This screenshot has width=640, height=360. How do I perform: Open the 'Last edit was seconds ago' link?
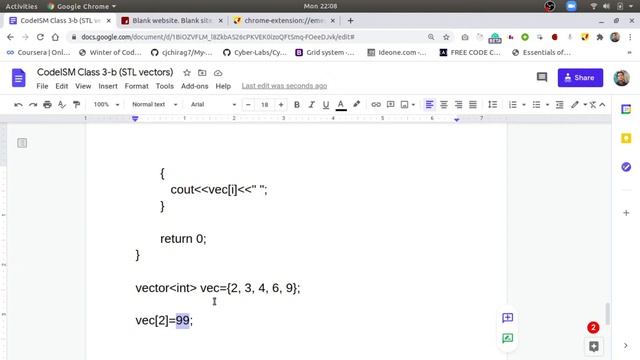[x=284, y=86]
